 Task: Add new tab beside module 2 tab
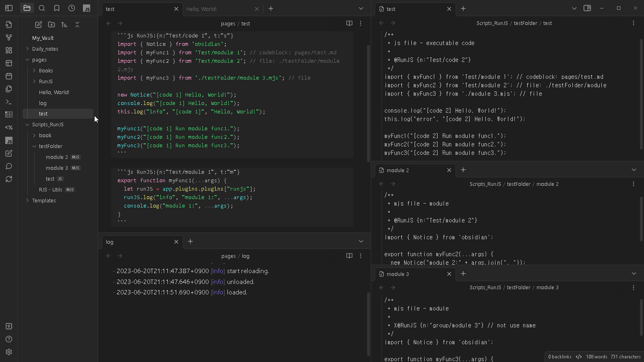463,170
